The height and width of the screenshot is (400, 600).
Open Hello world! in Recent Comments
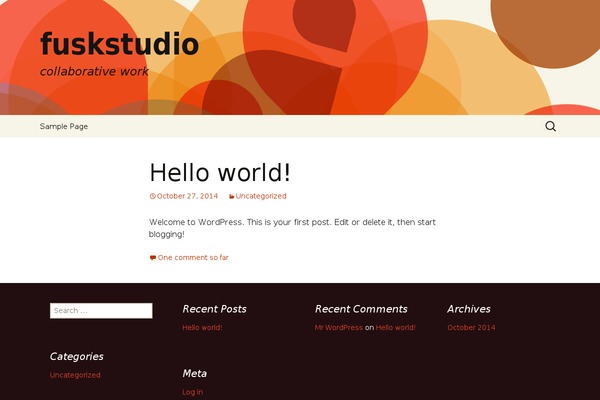[396, 328]
